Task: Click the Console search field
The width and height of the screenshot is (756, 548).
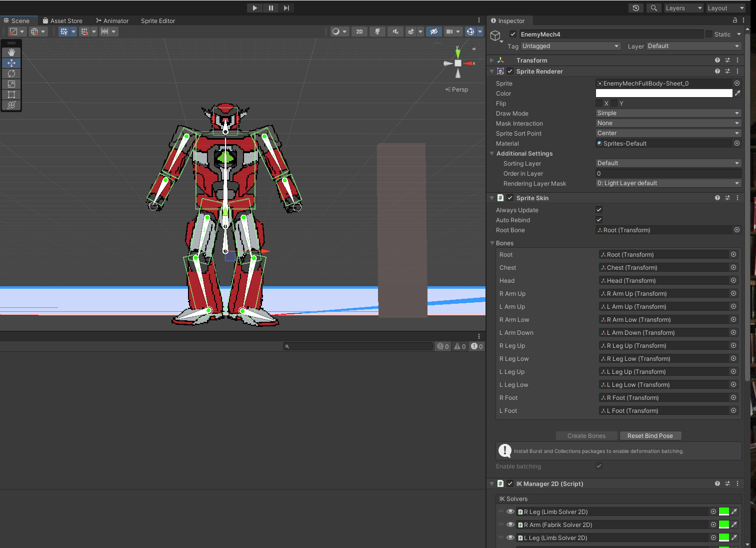Action: click(x=358, y=346)
